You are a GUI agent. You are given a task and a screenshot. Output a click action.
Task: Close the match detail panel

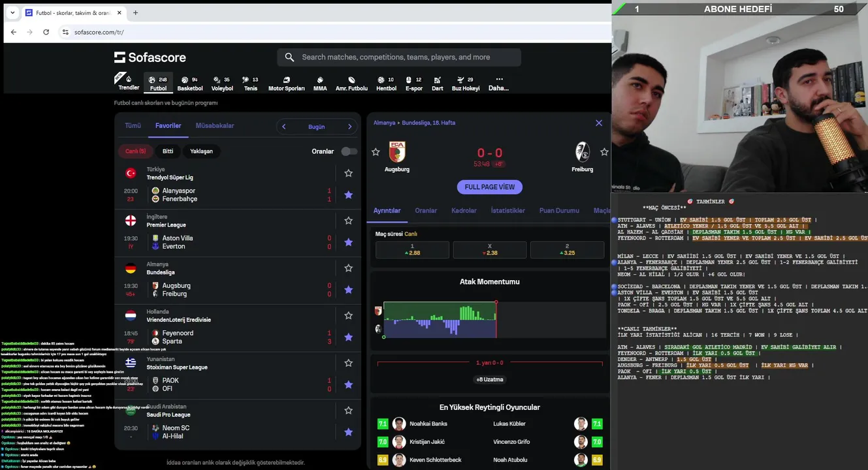tap(599, 123)
